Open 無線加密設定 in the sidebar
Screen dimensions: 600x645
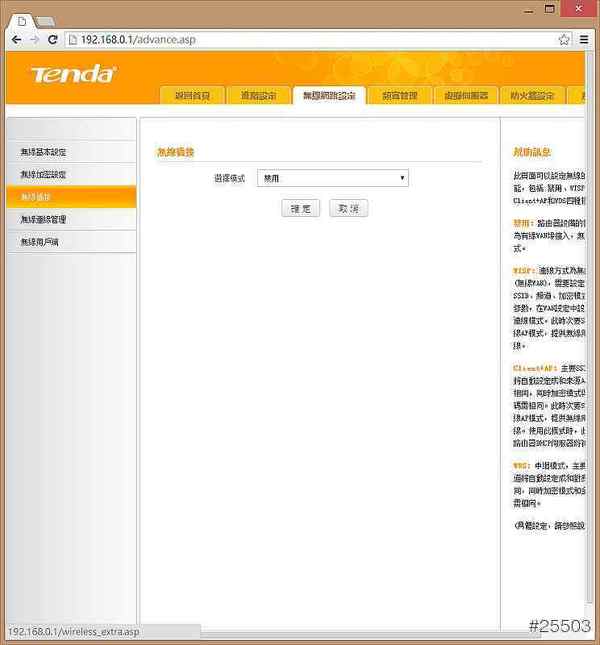point(72,174)
